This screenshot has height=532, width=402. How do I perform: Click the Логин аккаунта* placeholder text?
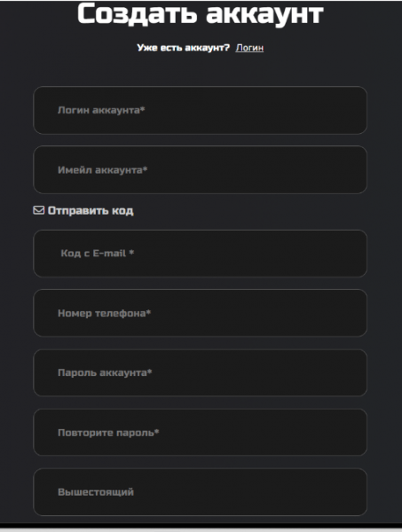[101, 110]
